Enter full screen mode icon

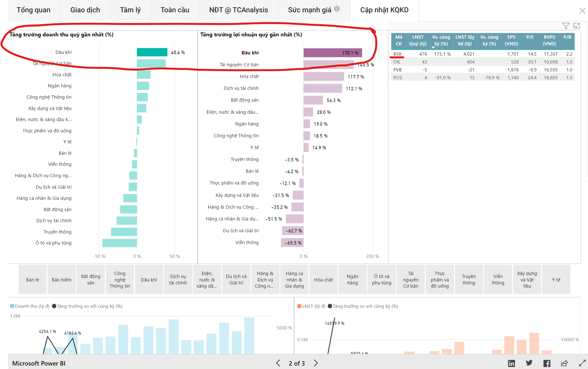pyautogui.click(x=582, y=363)
